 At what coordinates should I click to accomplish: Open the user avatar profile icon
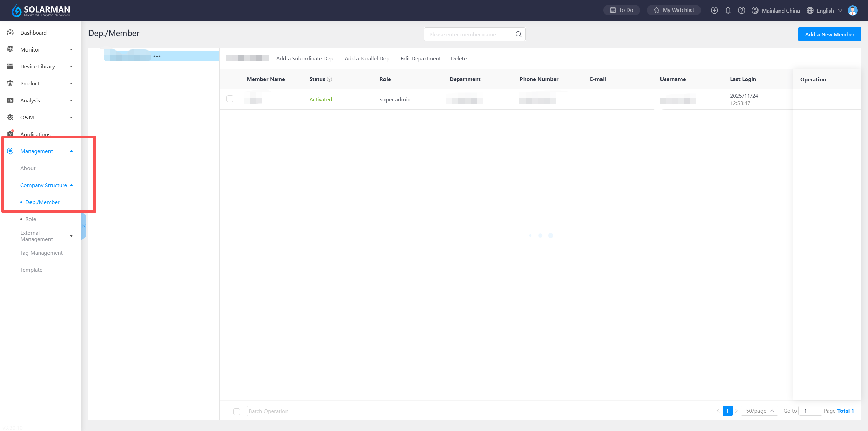852,11
